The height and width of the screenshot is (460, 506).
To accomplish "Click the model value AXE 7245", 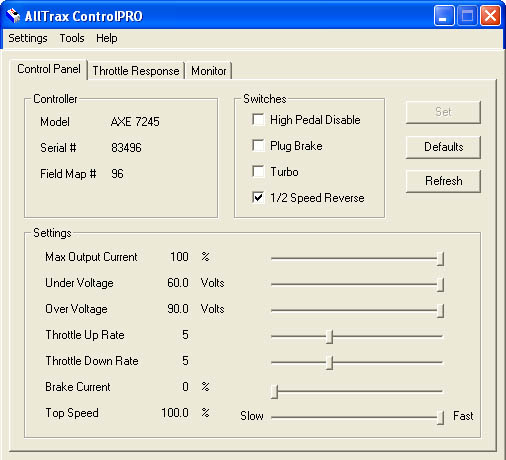I will 135,122.
